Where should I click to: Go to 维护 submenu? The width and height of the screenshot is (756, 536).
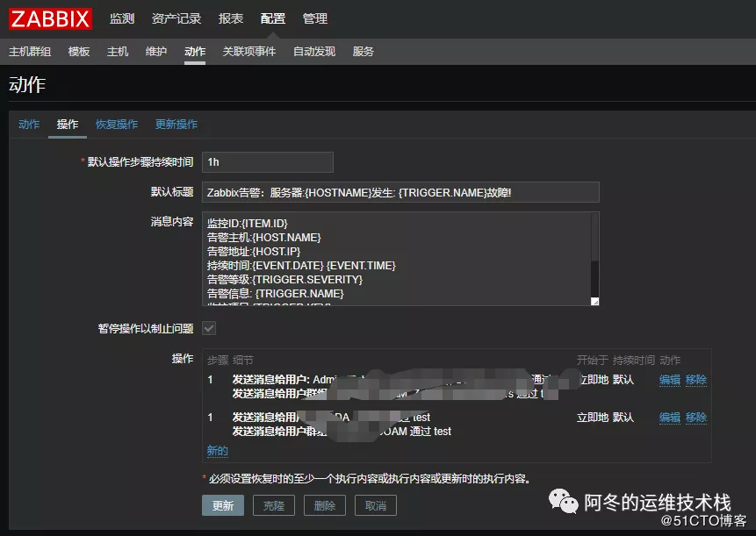tap(156, 52)
